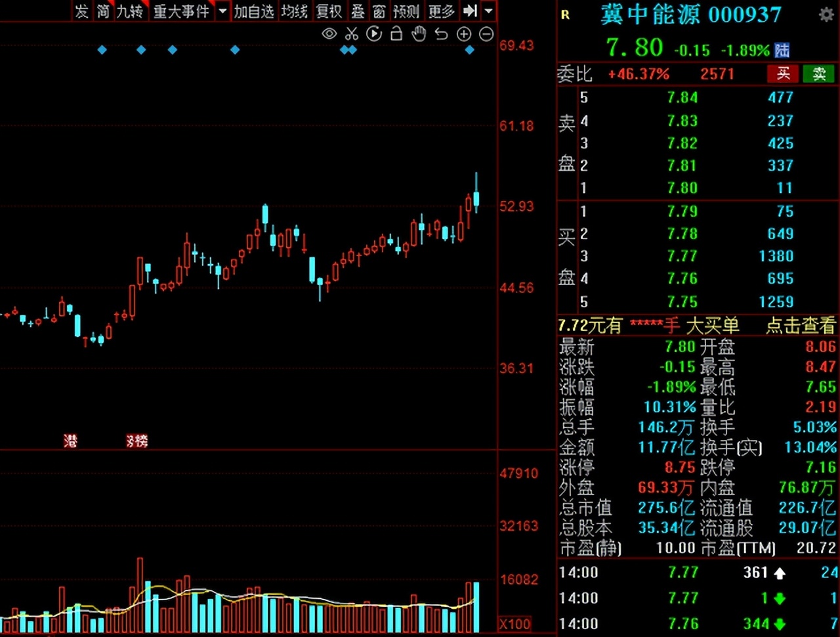Click the blue 陆 badge next to the price
840x637 pixels.
(x=782, y=50)
